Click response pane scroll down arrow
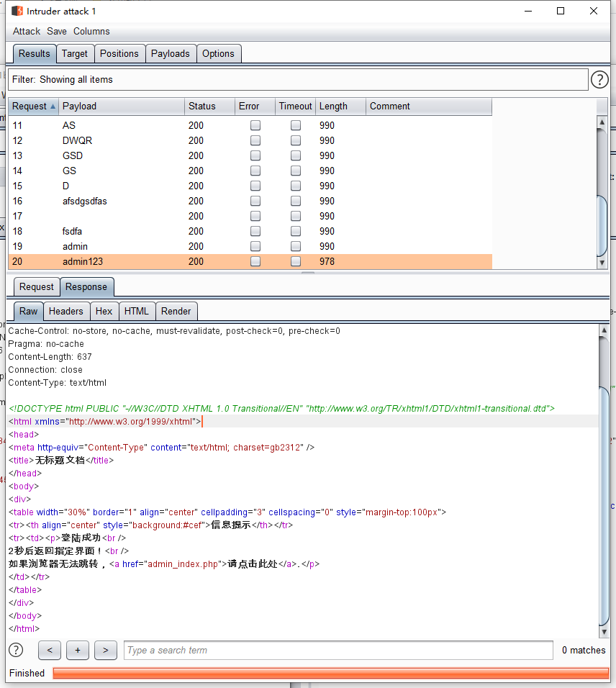The image size is (616, 688). 604,633
